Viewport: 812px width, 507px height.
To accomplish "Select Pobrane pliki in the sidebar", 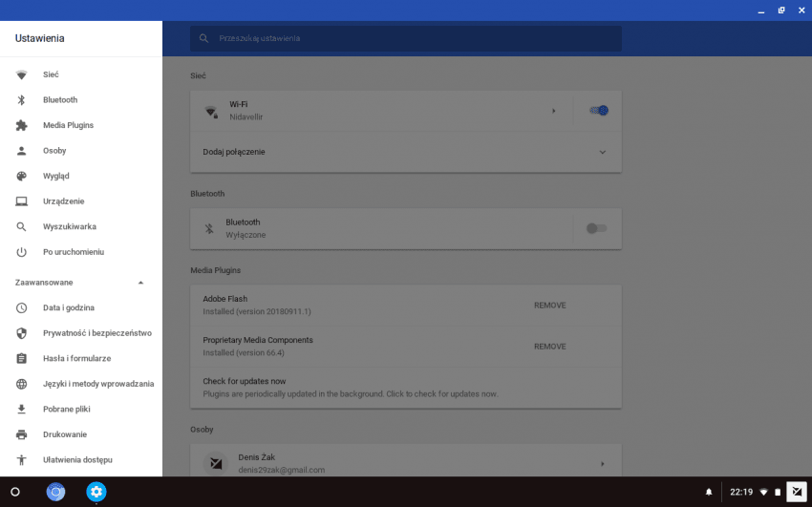I will click(x=66, y=410).
